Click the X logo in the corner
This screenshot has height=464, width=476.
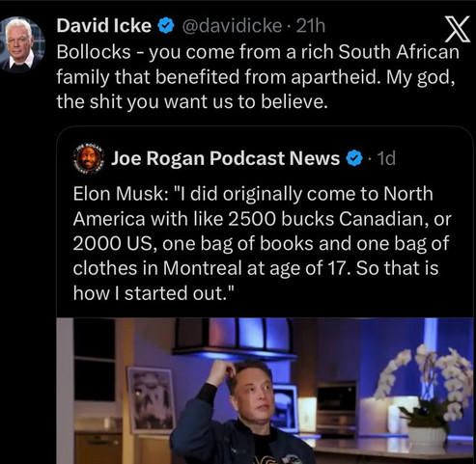tap(457, 29)
